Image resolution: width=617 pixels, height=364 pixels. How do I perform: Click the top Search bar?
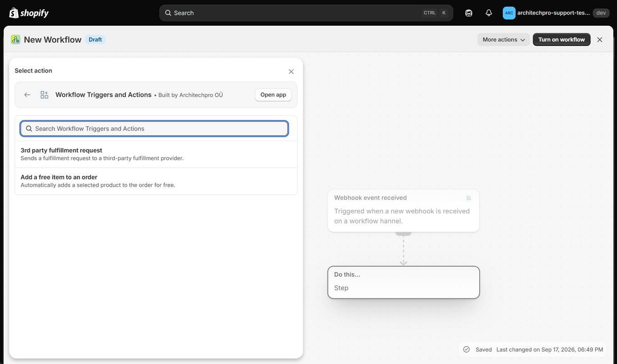306,13
